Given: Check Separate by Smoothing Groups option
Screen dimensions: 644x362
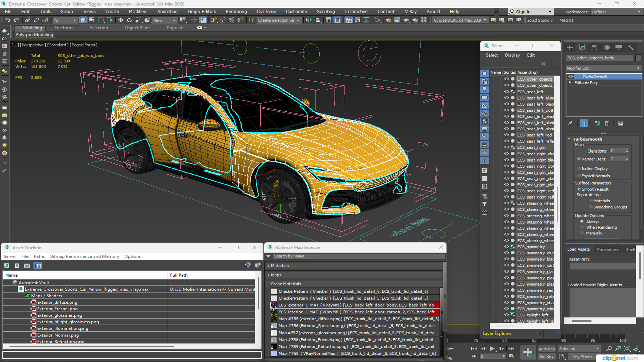Looking at the screenshot, I should (x=591, y=207).
